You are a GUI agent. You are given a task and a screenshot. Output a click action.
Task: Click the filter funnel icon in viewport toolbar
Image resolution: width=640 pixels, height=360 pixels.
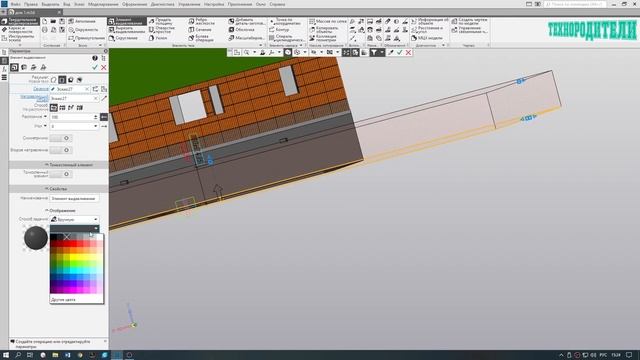374,52
